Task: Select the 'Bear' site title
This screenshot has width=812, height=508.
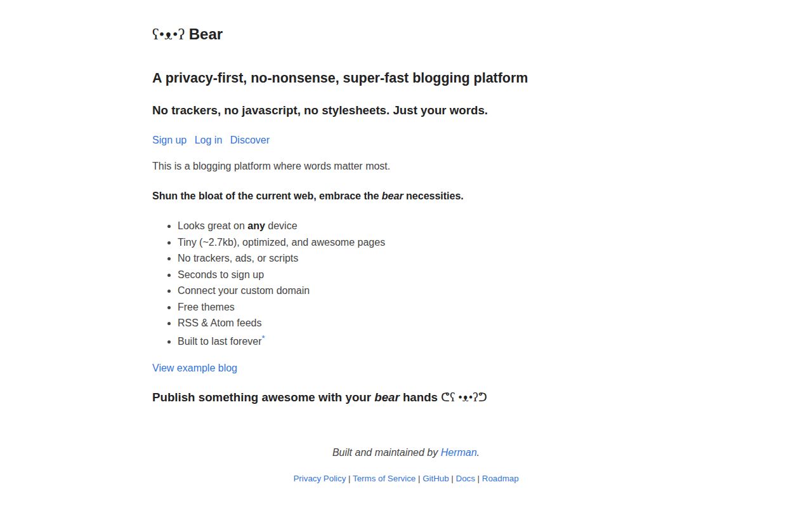Action: [x=206, y=34]
